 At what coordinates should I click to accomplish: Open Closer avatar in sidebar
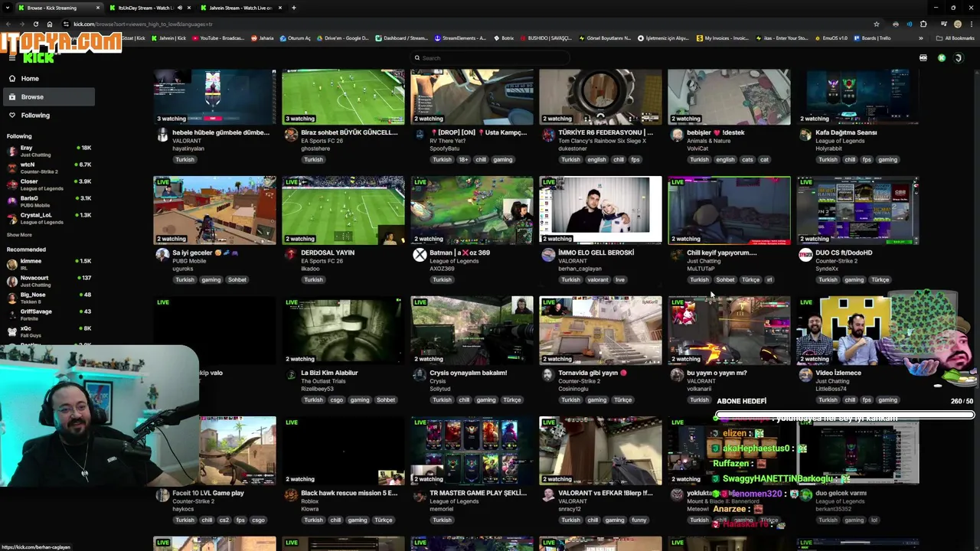click(11, 184)
